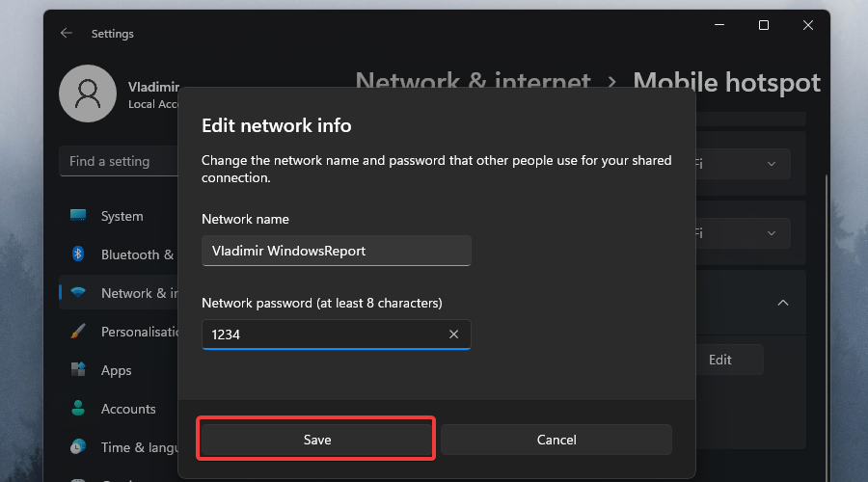The image size is (868, 482).
Task: Cancel the Edit network info dialog
Action: click(556, 440)
